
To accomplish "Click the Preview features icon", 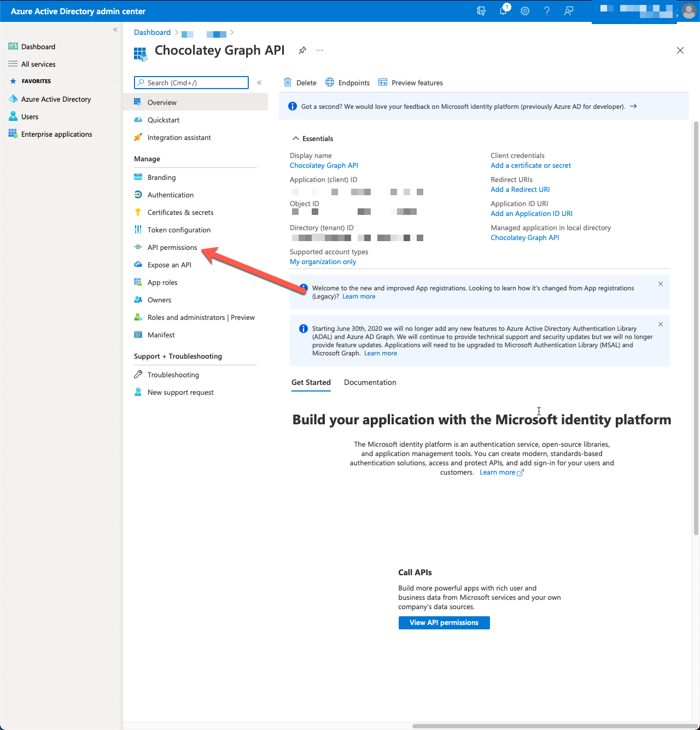I will coord(383,83).
